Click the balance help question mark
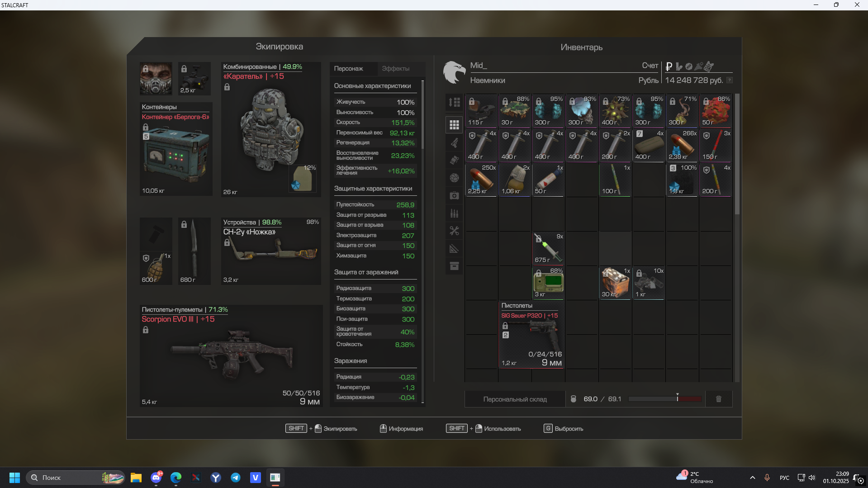The height and width of the screenshot is (488, 868). pyautogui.click(x=729, y=80)
